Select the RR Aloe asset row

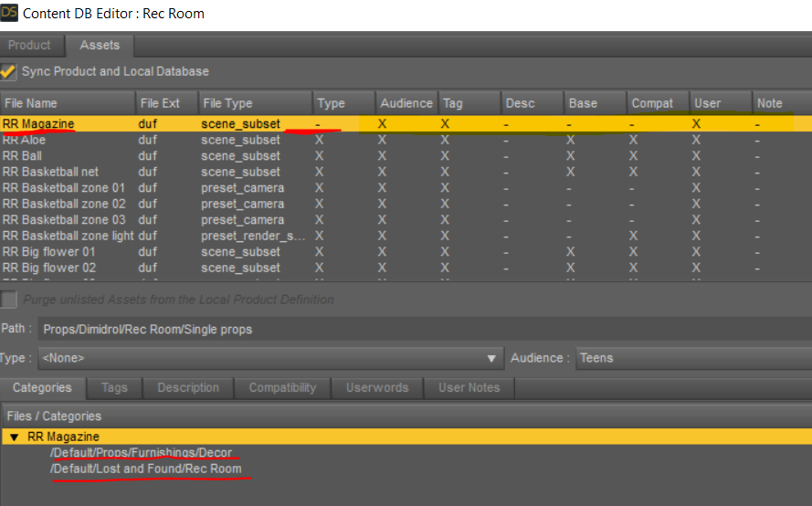coord(406,140)
